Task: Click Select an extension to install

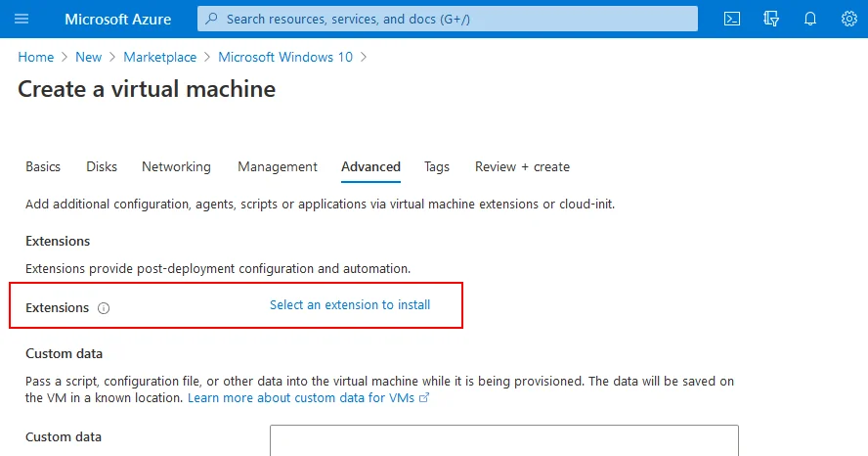Action: tap(350, 304)
